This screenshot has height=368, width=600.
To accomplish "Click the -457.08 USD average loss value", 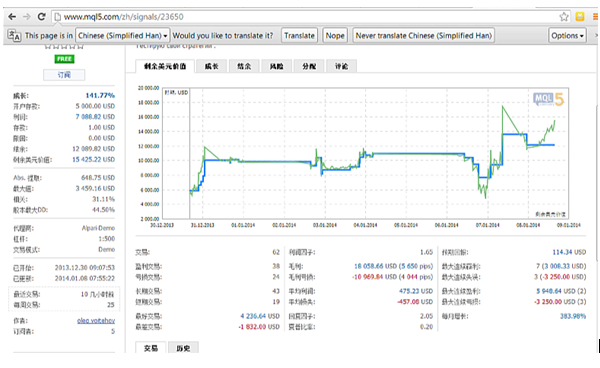I will coord(415,302).
